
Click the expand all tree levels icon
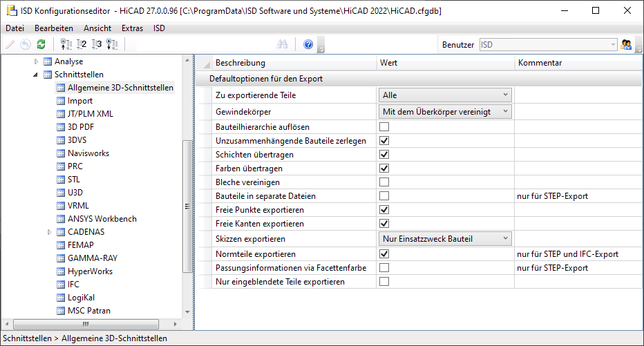(x=112, y=44)
